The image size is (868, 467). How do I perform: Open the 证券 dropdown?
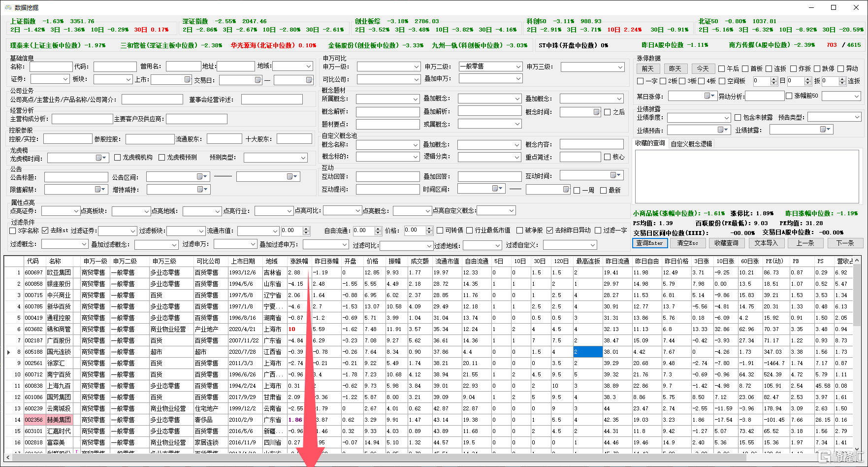click(65, 79)
